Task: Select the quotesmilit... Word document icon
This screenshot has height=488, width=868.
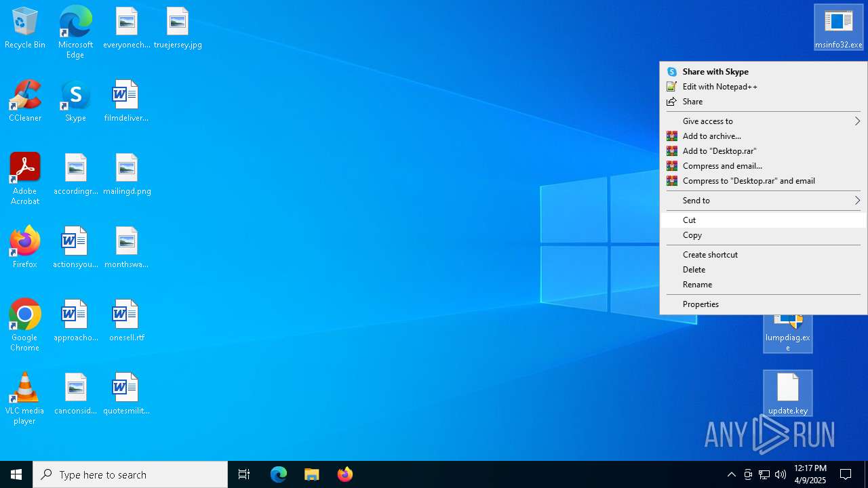Action: pos(127,394)
